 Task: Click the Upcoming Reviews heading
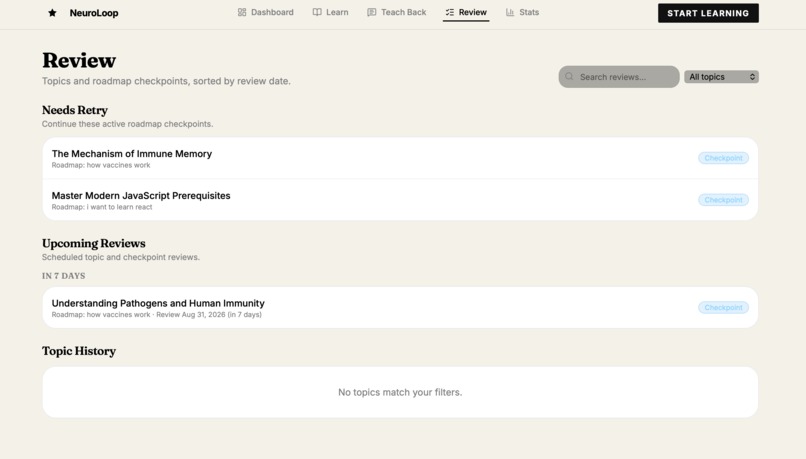(x=94, y=243)
